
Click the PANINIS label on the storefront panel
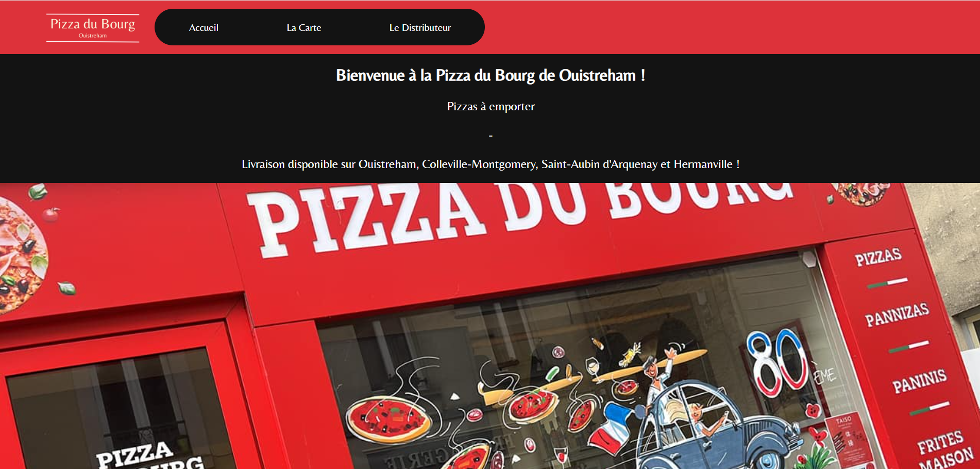920,380
